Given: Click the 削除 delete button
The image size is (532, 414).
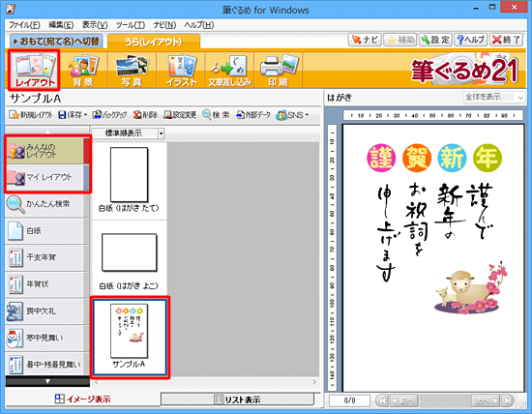Looking at the screenshot, I should [145, 115].
